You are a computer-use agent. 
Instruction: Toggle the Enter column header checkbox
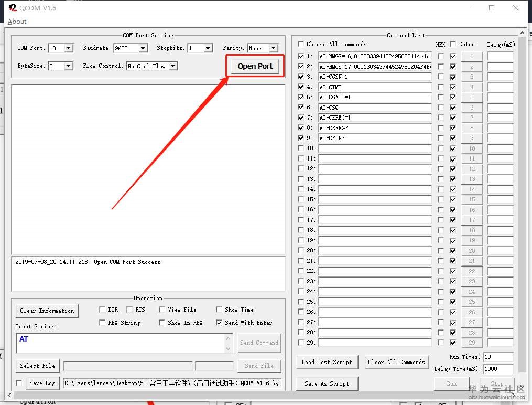point(453,44)
